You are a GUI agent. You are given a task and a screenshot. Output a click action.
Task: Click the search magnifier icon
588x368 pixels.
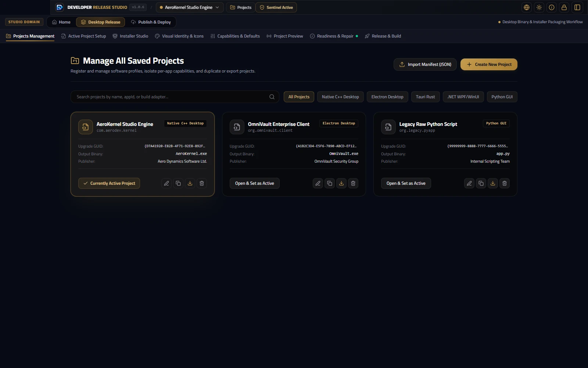click(x=272, y=97)
